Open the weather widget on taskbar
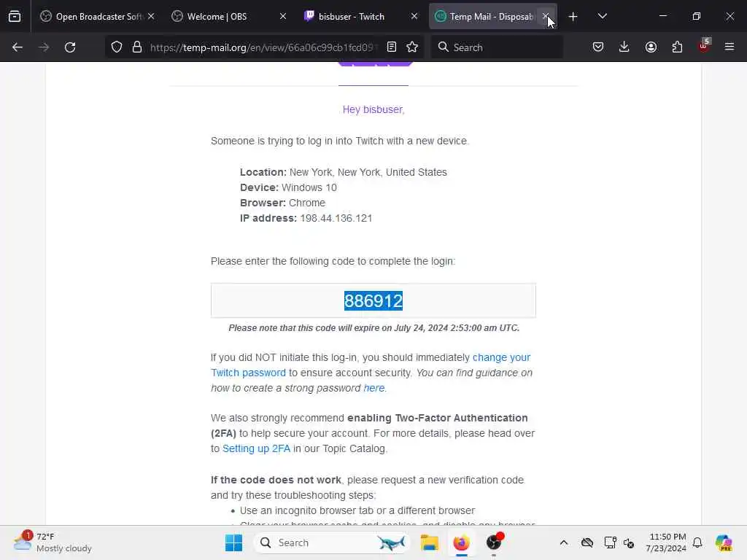Viewport: 747px width, 560px height. 53,542
